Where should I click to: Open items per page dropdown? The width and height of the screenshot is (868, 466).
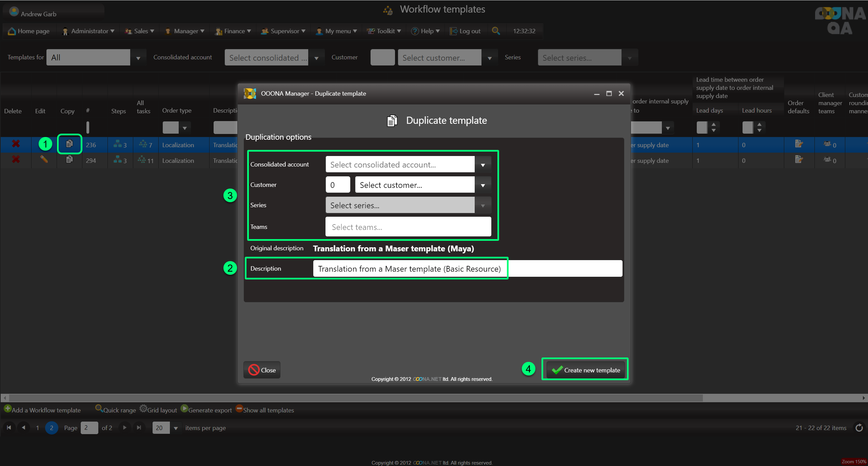[x=176, y=428]
